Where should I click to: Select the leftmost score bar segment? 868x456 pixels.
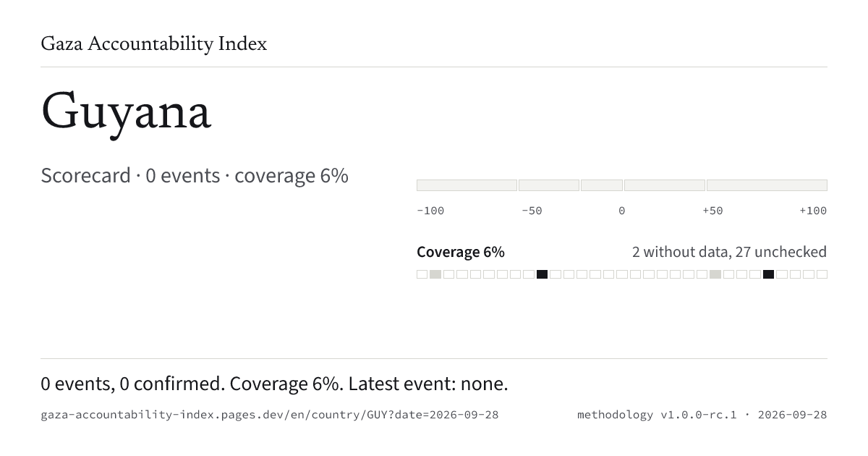coord(467,185)
